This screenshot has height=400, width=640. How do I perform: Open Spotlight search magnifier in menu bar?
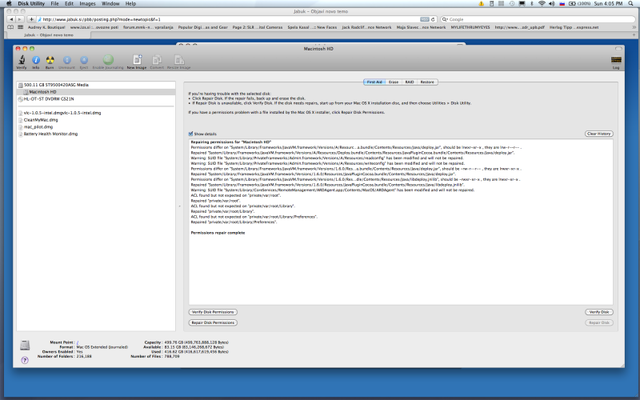pyautogui.click(x=631, y=3)
